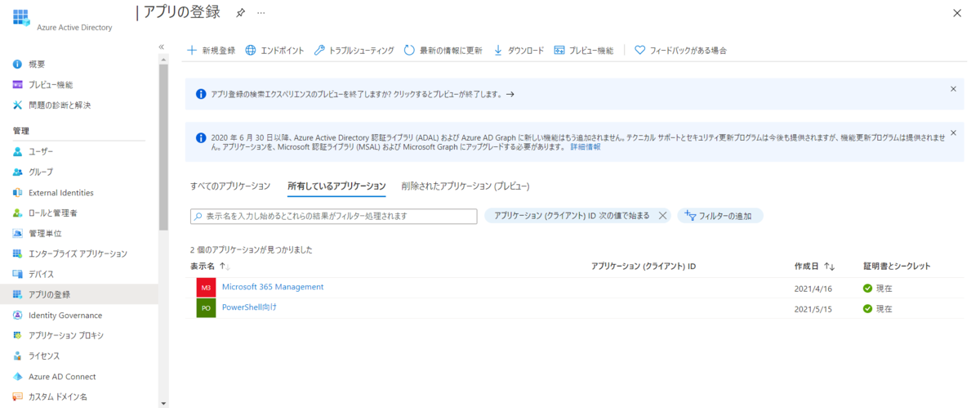
Task: Click the Azure Active Directory logo icon
Action: tap(21, 17)
